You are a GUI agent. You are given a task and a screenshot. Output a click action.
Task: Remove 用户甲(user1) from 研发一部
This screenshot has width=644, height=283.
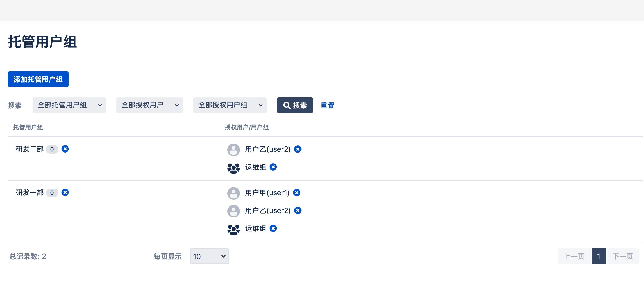[x=297, y=193]
